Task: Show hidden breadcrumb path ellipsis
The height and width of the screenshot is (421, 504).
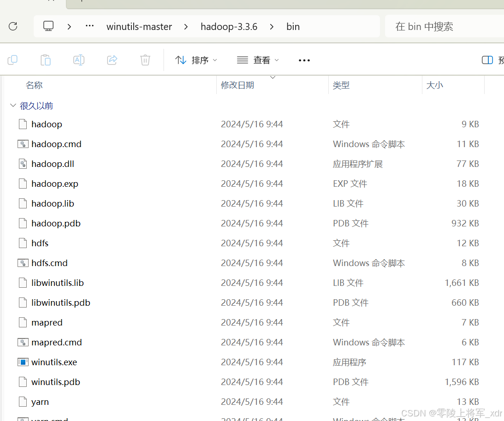Action: click(x=89, y=26)
